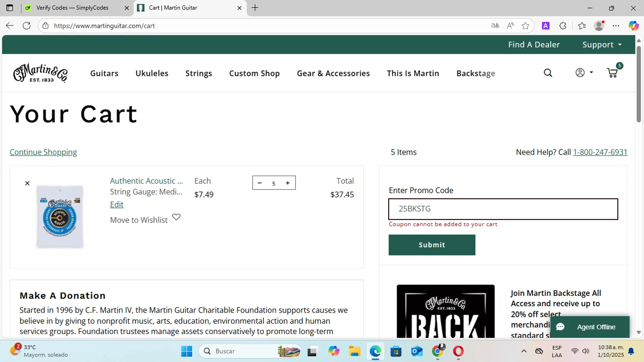Open the Ukuleles menu
644x362 pixels.
coord(152,73)
